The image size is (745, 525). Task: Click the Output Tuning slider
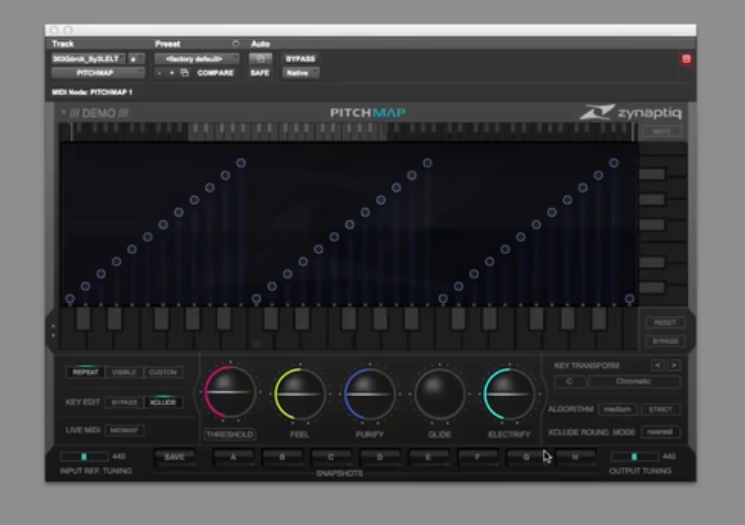[634, 457]
